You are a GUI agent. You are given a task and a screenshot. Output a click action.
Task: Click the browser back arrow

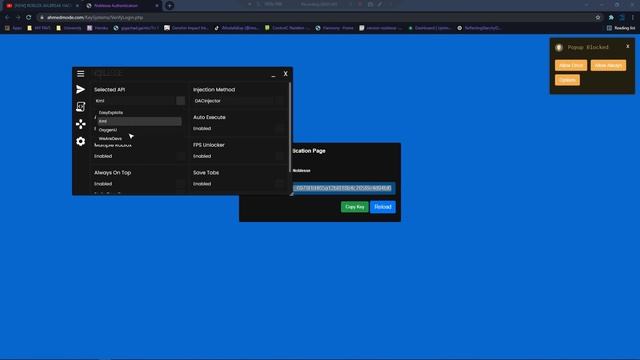tap(7, 18)
